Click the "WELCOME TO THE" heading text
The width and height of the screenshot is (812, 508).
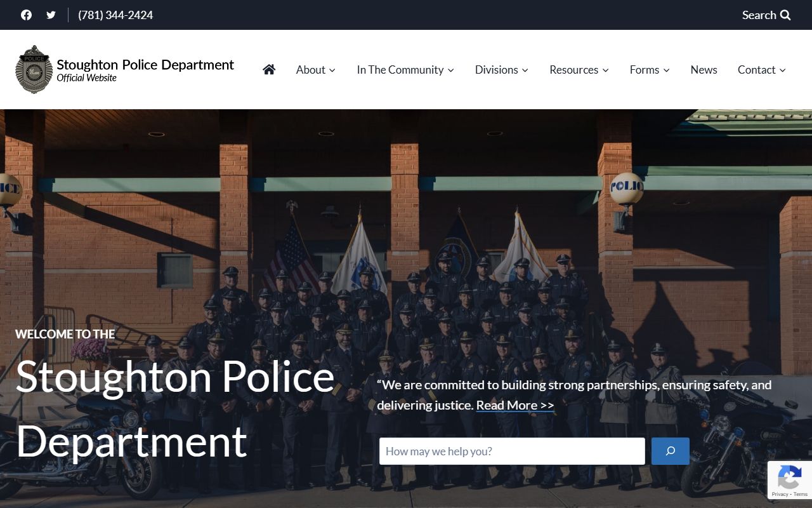click(65, 334)
